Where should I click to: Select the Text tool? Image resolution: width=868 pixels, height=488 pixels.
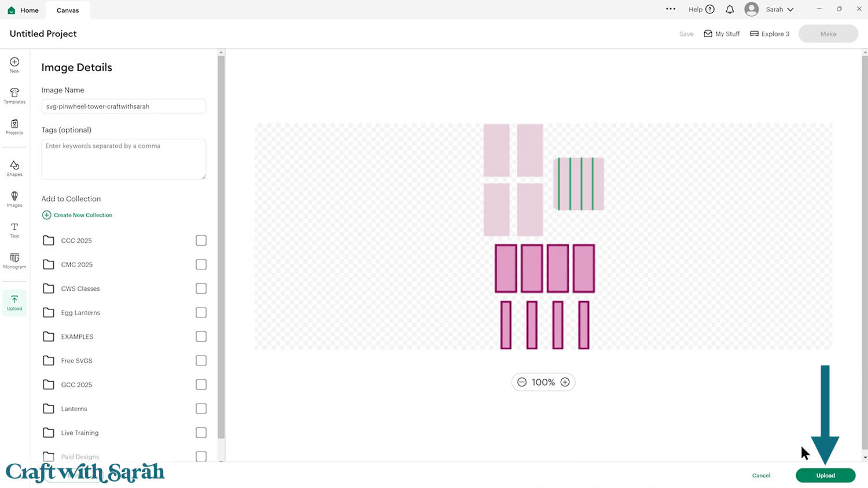click(x=14, y=230)
